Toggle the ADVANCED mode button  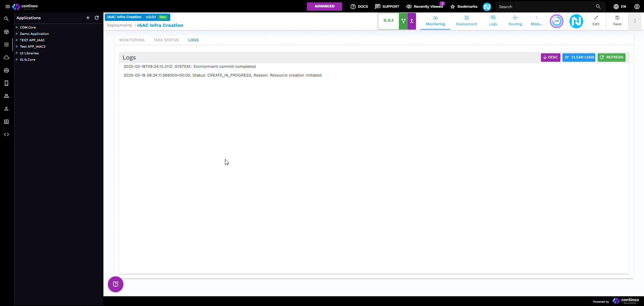(x=324, y=6)
